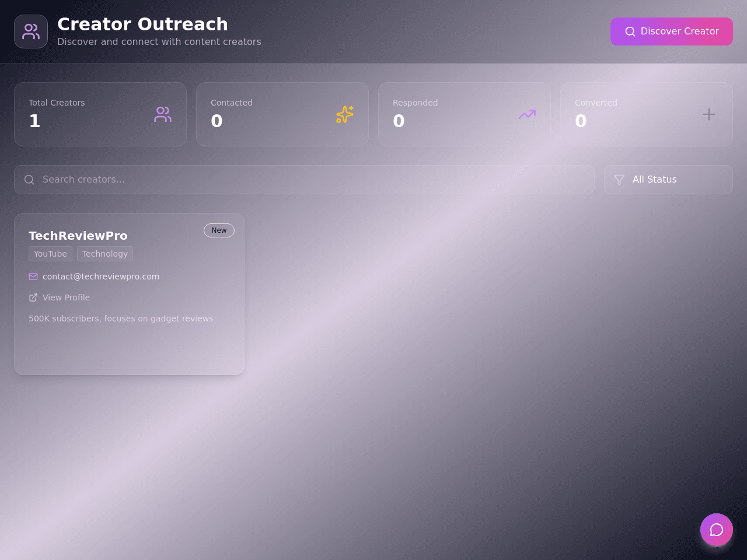Click the Creator Outreach people logo icon
The width and height of the screenshot is (747, 560).
click(x=31, y=32)
